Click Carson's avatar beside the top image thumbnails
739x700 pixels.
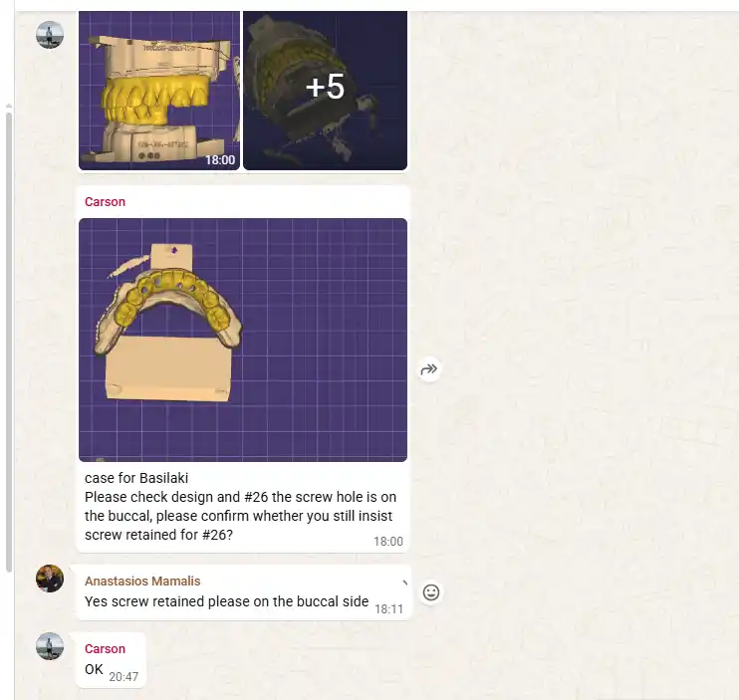50,35
